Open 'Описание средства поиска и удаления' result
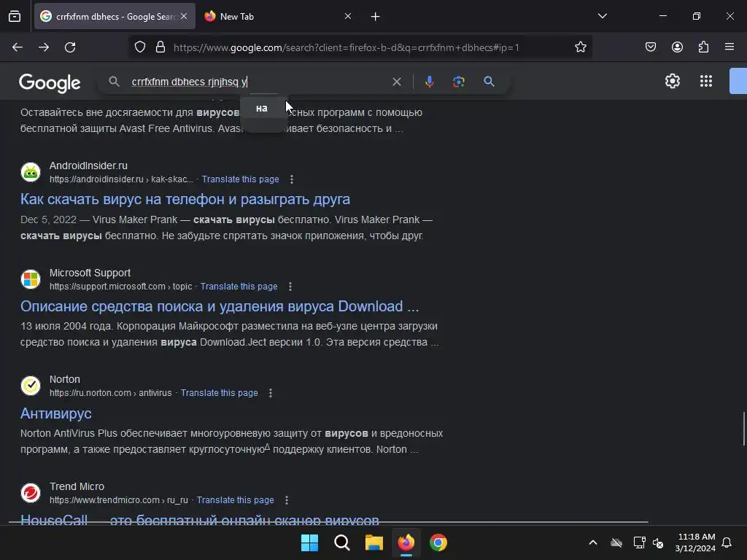This screenshot has width=747, height=560. pyautogui.click(x=220, y=306)
